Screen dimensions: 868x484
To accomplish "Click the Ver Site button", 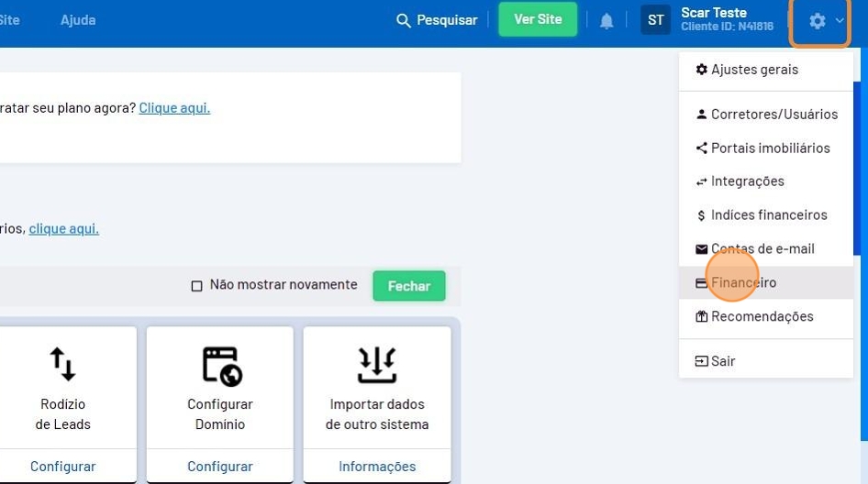I will click(x=538, y=19).
